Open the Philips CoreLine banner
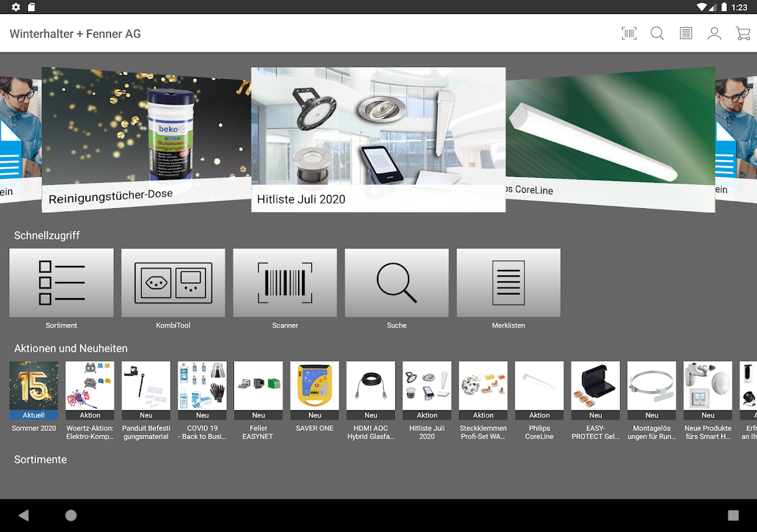Image resolution: width=757 pixels, height=532 pixels. pyautogui.click(x=610, y=140)
